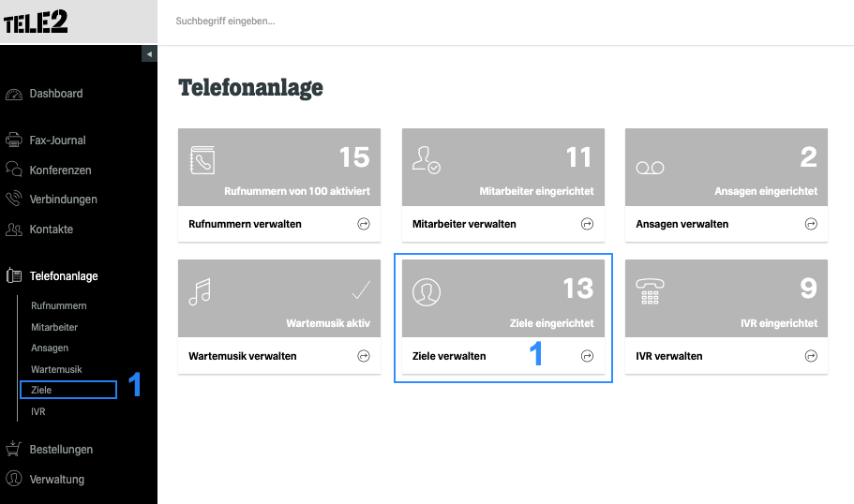Click the Konferenzen chat bubbles icon
This screenshot has height=504, width=854.
[14, 170]
